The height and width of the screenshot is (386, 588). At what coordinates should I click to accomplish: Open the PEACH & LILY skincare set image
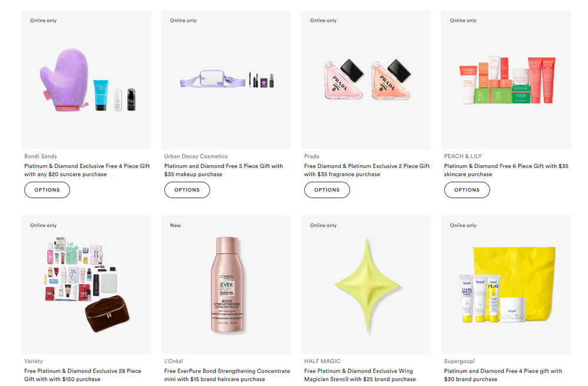tap(506, 80)
